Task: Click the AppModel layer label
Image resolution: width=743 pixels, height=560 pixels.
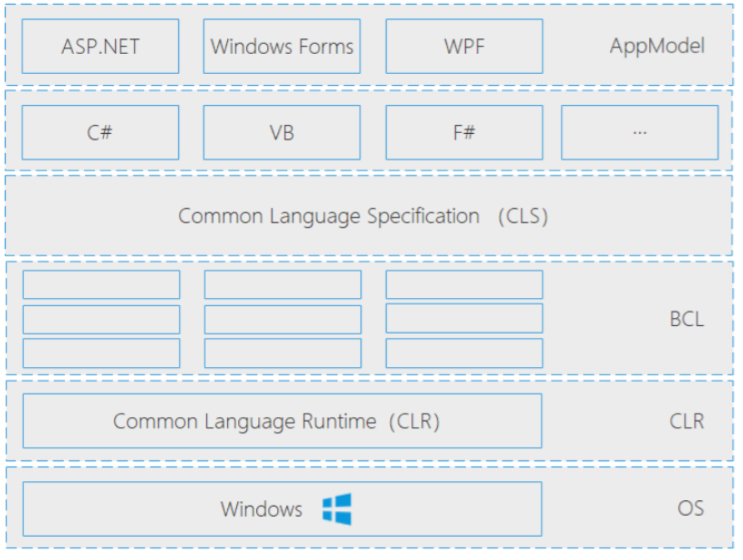Action: [656, 46]
